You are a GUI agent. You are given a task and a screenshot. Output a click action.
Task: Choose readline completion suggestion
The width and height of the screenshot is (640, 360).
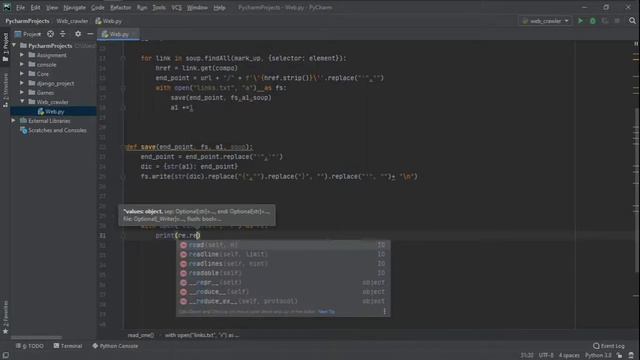click(x=283, y=254)
